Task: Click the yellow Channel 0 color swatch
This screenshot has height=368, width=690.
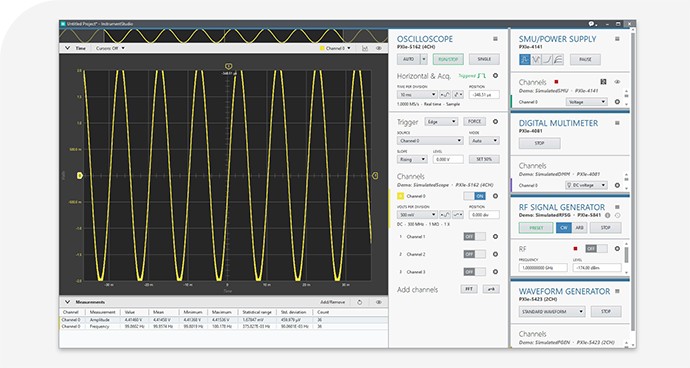Action: (400, 196)
